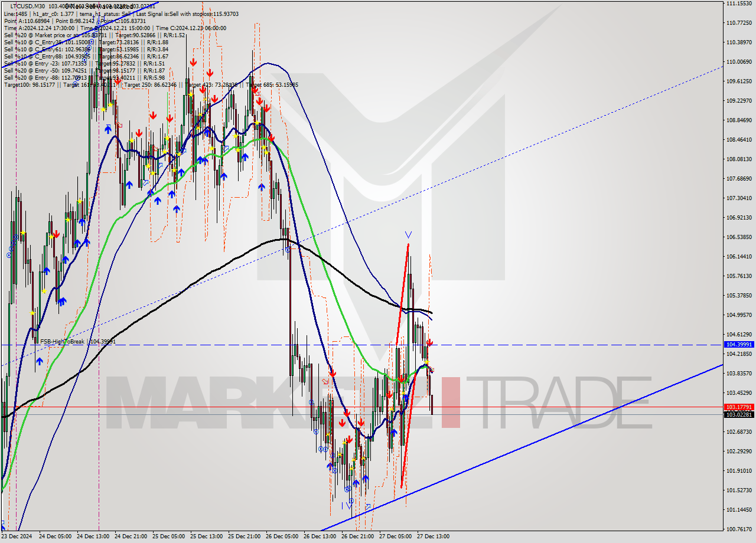This screenshot has width=756, height=543.
Task: Click the 111.15530 price axis label
Action: (739, 4)
